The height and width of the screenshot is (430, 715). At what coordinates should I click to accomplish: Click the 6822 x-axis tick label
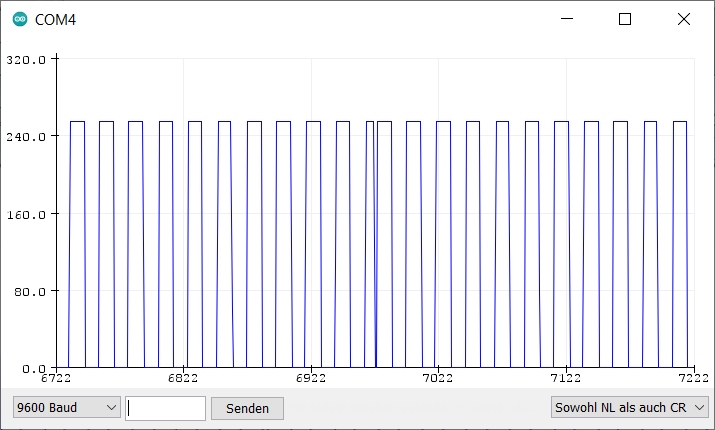(183, 379)
